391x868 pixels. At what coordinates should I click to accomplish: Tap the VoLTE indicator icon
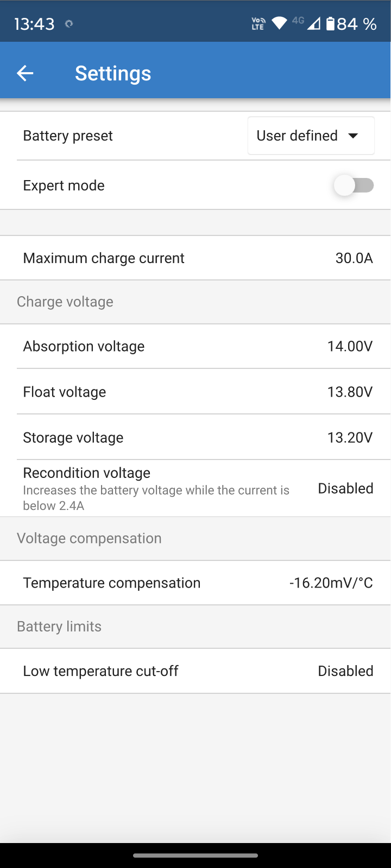(258, 23)
